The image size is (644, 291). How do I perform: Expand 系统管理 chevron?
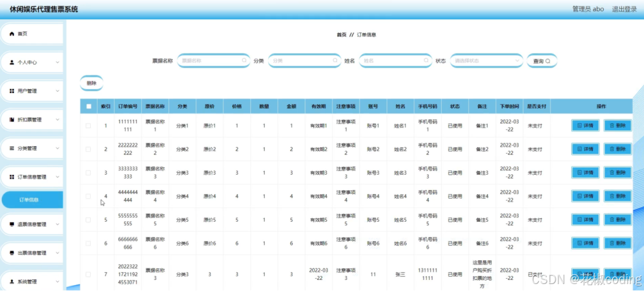58,282
